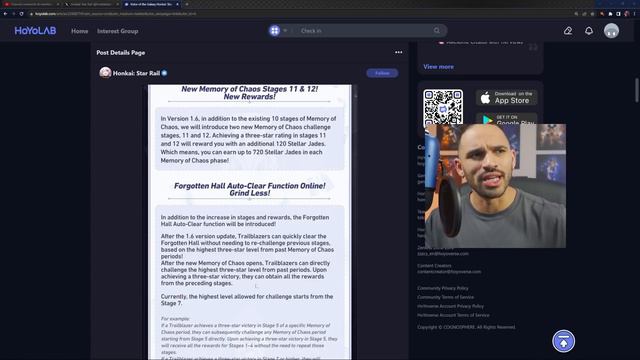Image resolution: width=640 pixels, height=360 pixels.
Task: Open the Honkai: Star Rail author name
Action: coord(136,73)
